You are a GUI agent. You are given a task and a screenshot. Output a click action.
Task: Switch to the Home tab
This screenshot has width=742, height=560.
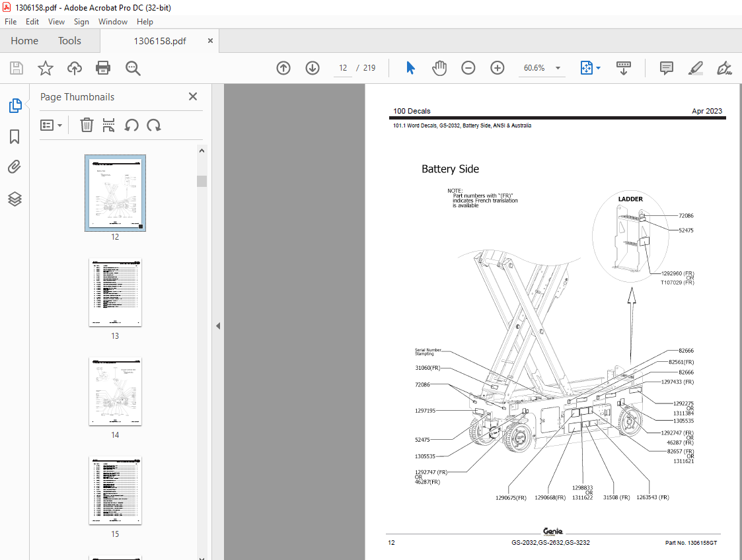(24, 41)
